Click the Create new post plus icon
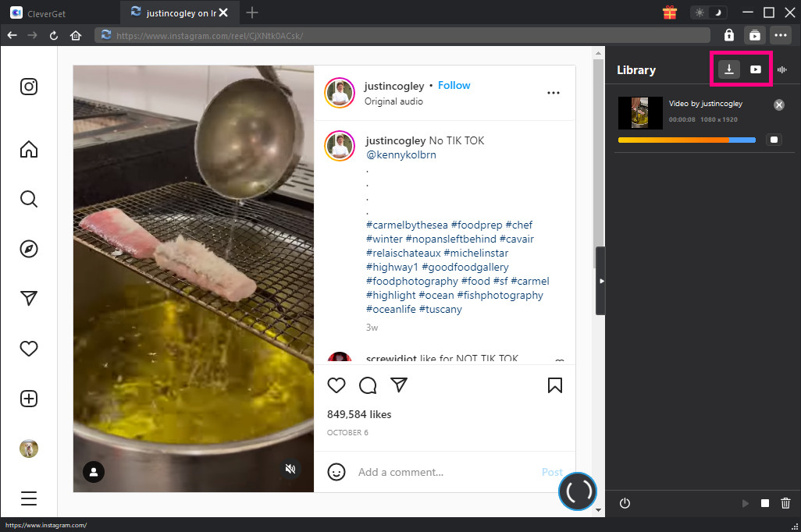This screenshot has height=532, width=801. click(29, 399)
